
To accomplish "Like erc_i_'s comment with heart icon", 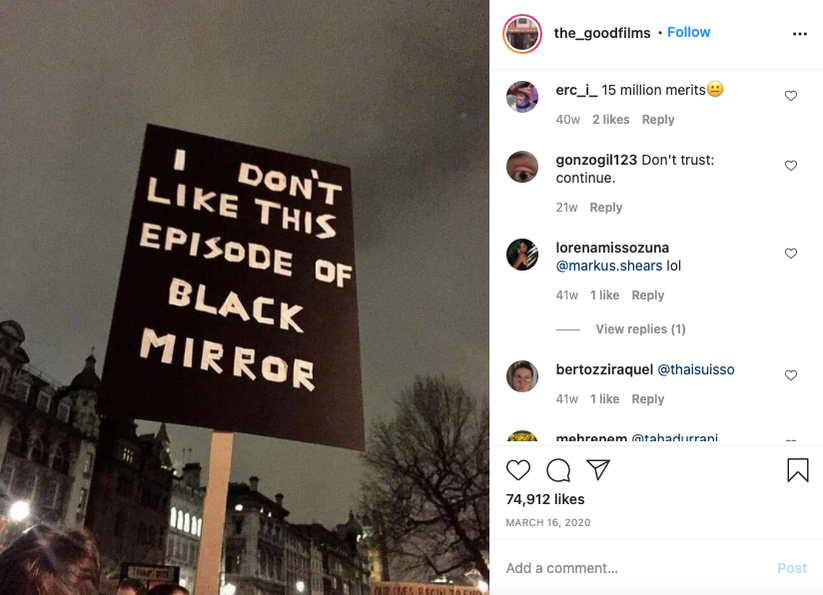I will pos(790,95).
